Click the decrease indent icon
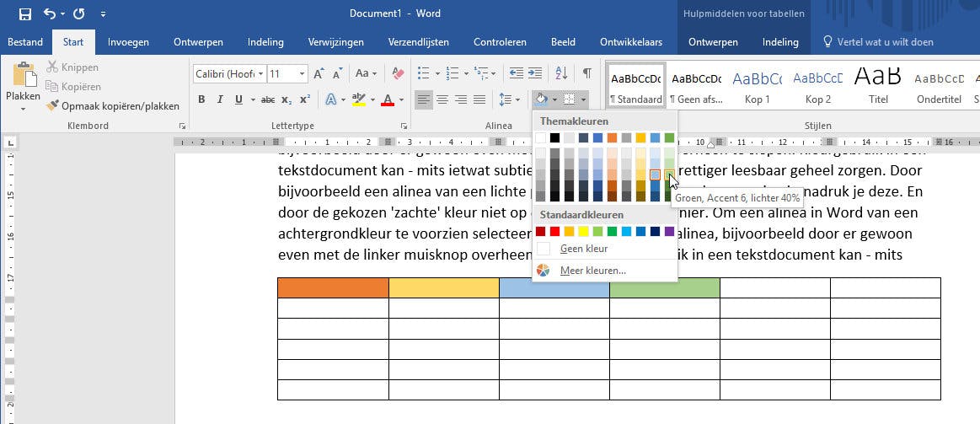980x424 pixels. [517, 73]
